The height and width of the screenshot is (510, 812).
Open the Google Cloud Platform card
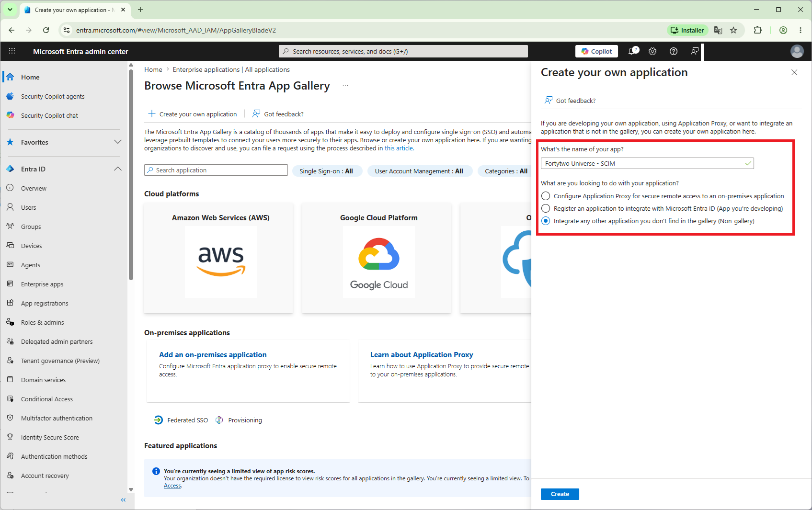tap(377, 258)
